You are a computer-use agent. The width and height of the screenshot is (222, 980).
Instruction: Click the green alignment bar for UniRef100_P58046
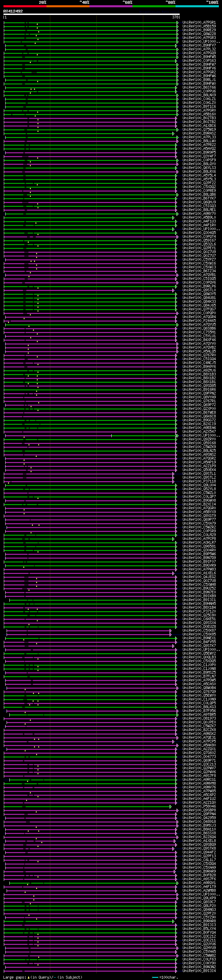click(x=88, y=807)
